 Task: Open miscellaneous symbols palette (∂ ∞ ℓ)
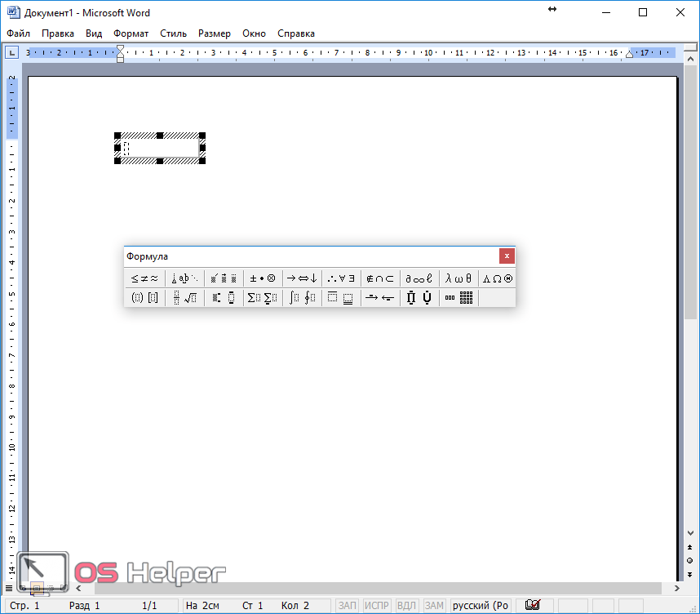pyautogui.click(x=419, y=278)
